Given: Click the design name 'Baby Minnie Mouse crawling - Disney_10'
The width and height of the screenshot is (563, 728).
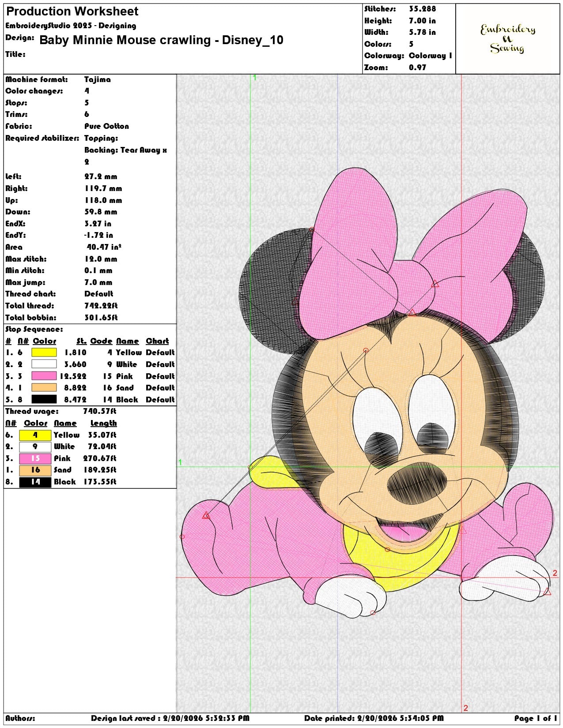Looking at the screenshot, I should point(161,40).
